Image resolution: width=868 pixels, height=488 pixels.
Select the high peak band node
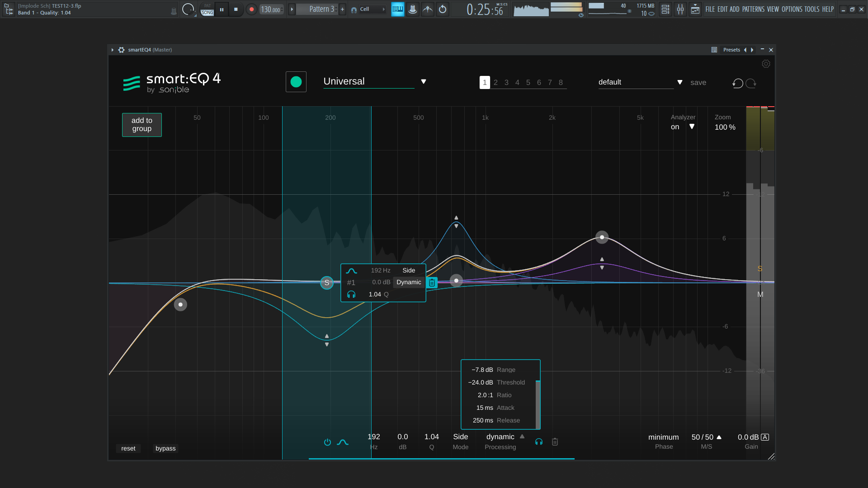(602, 237)
